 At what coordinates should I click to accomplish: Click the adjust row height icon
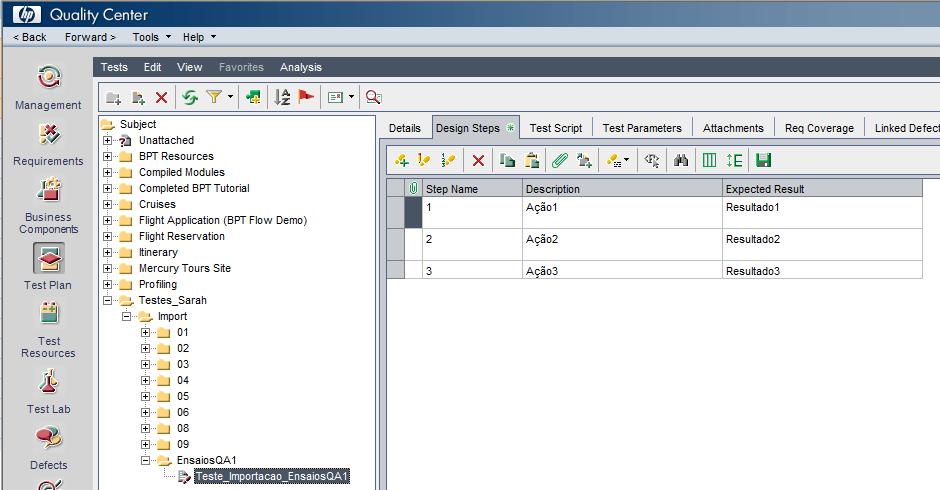(734, 160)
